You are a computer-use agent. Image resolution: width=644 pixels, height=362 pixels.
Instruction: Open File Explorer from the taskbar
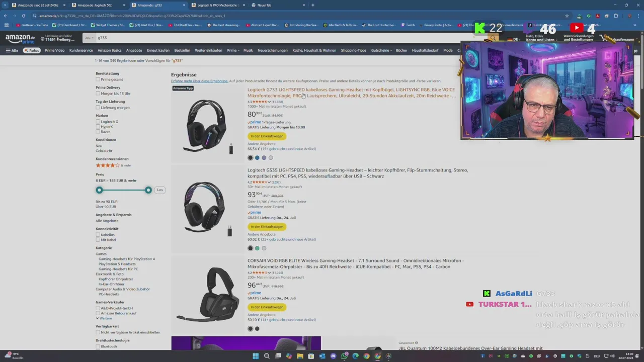(300, 356)
